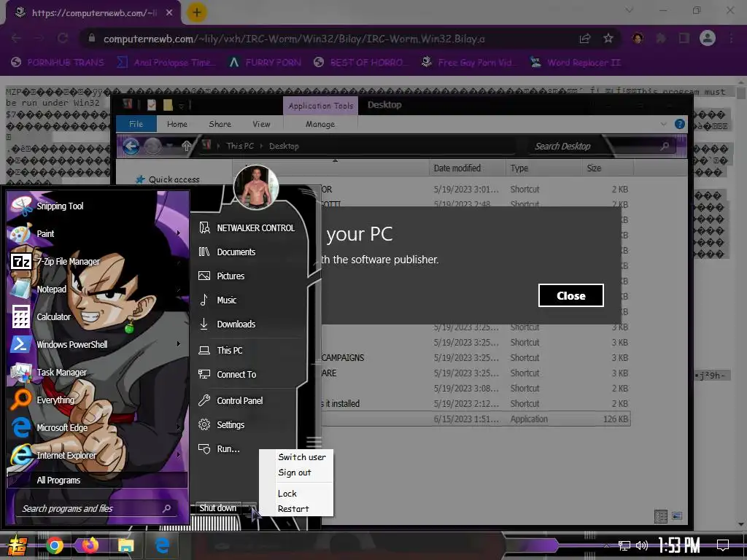Open Chrome from the taskbar

pos(55,545)
